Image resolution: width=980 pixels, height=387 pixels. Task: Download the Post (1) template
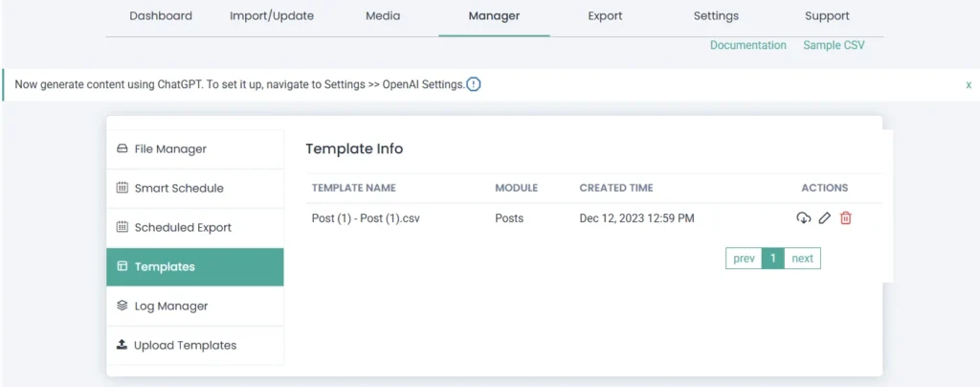pos(803,218)
